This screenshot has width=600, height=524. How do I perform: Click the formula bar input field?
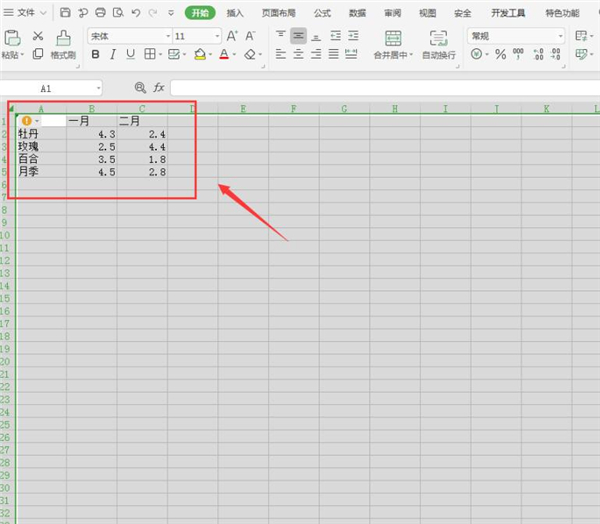click(380, 88)
